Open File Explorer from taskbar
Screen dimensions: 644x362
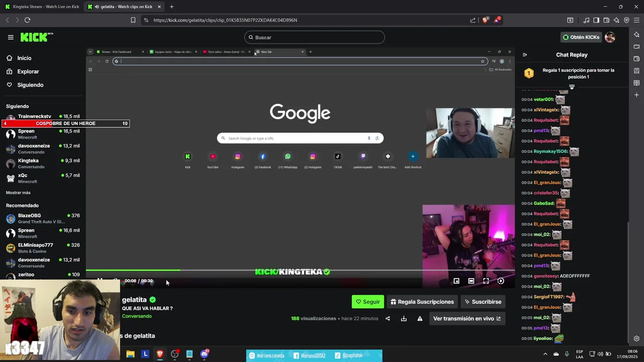click(130, 354)
